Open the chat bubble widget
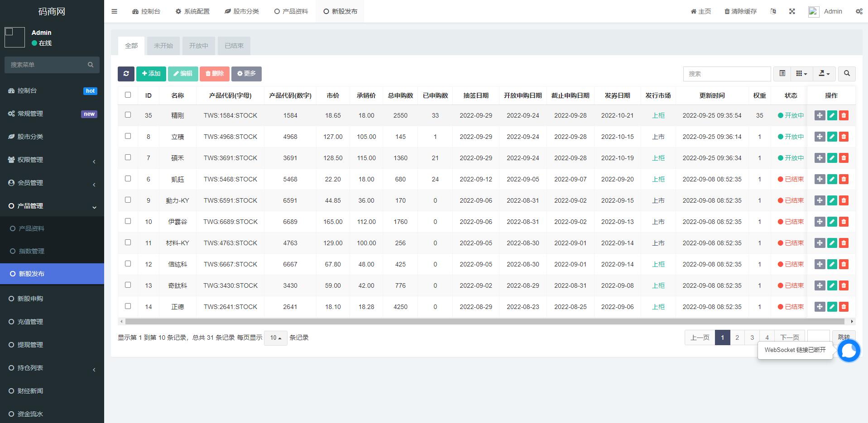 849,351
